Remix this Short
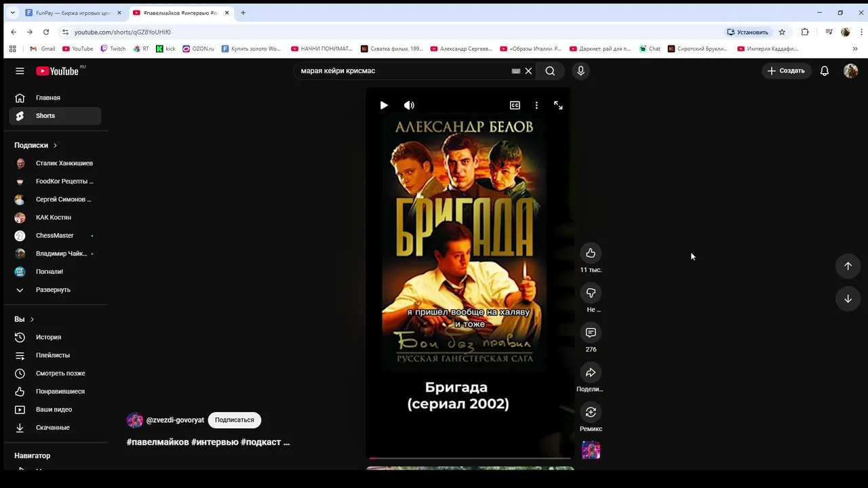 pos(591,412)
